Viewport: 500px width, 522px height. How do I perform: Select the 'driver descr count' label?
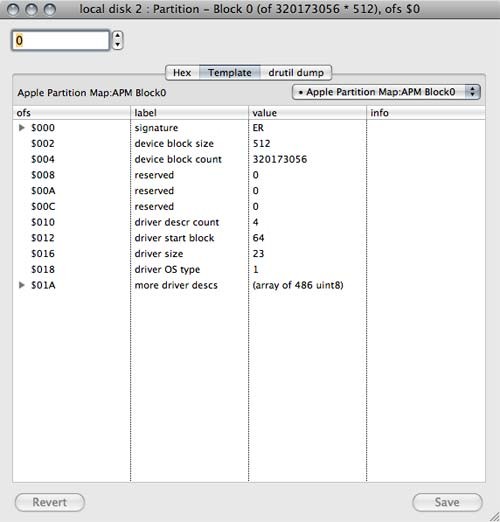(177, 222)
